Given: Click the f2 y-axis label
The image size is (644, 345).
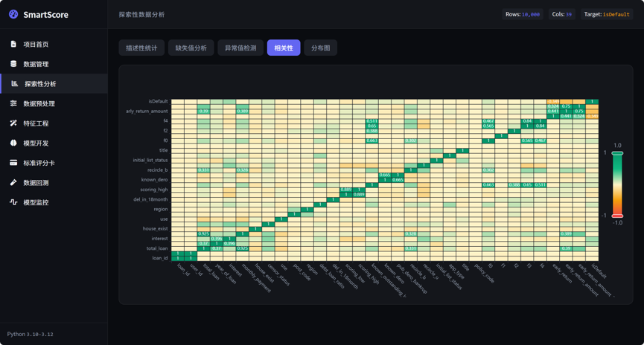Looking at the screenshot, I should coord(165,130).
